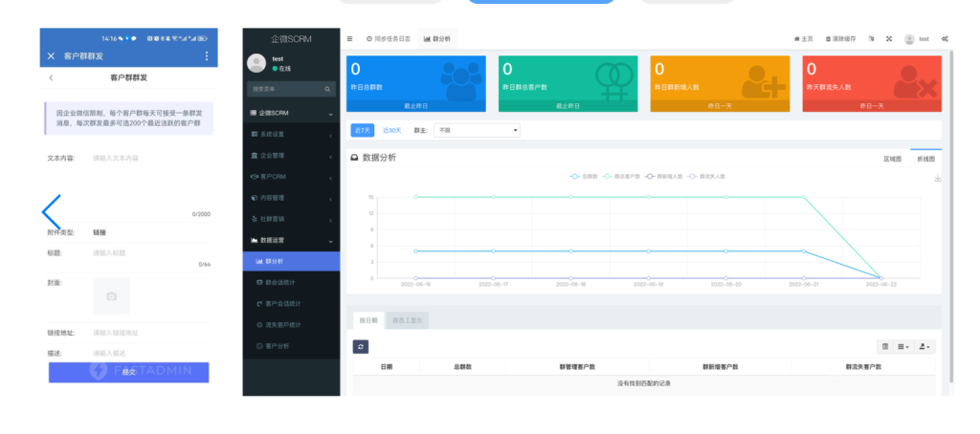
Task: Click the 请输入标题 title input field
Action: [x=144, y=253]
